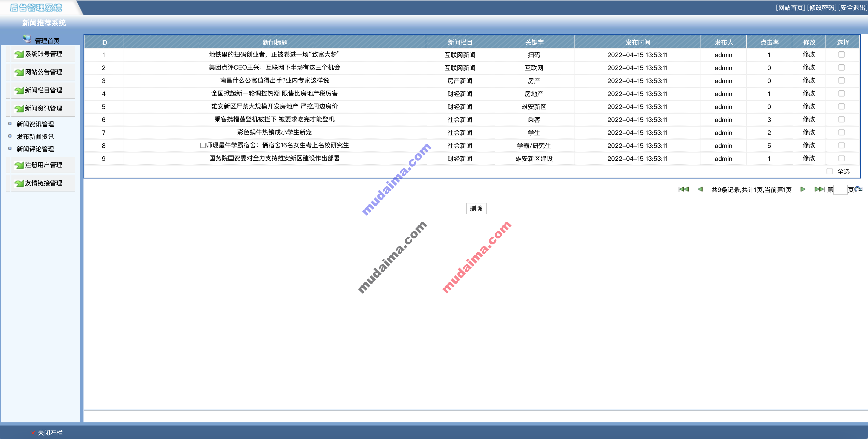Open the 新闻资讯管理 submenu item
The height and width of the screenshot is (439, 868).
tap(35, 124)
